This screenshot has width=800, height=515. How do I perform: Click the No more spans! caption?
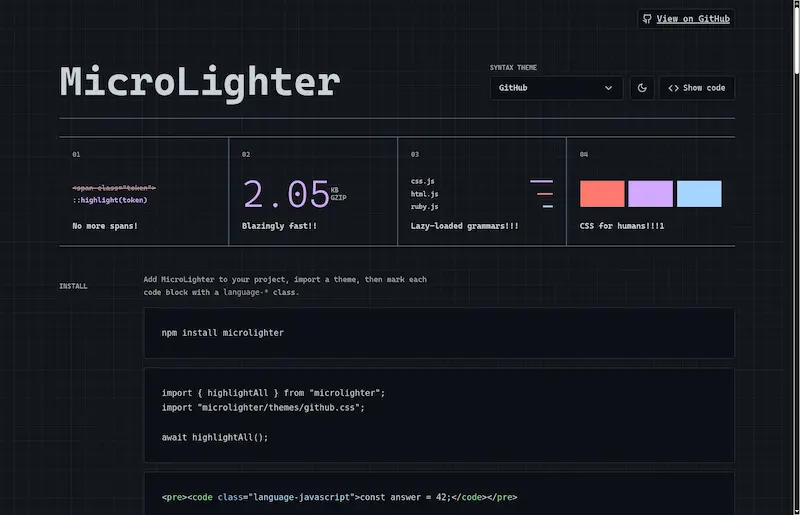105,226
